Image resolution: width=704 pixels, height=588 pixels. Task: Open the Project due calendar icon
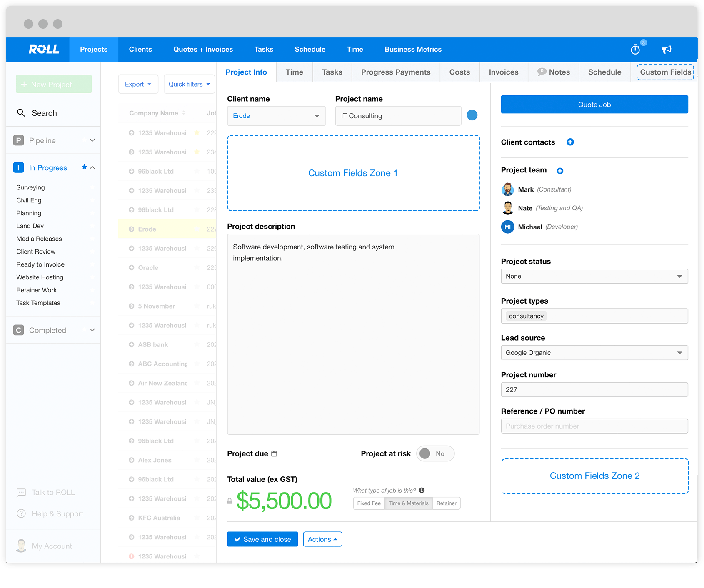274,453
